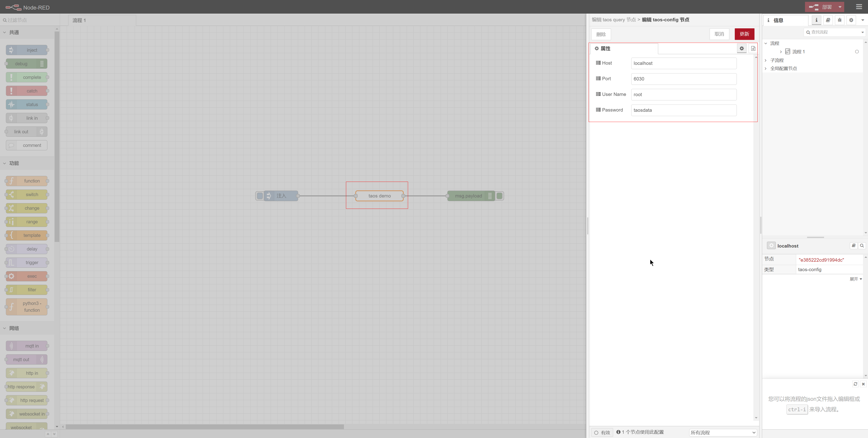Click the 删除 delete button
Viewport: 868px width, 438px height.
pyautogui.click(x=601, y=34)
